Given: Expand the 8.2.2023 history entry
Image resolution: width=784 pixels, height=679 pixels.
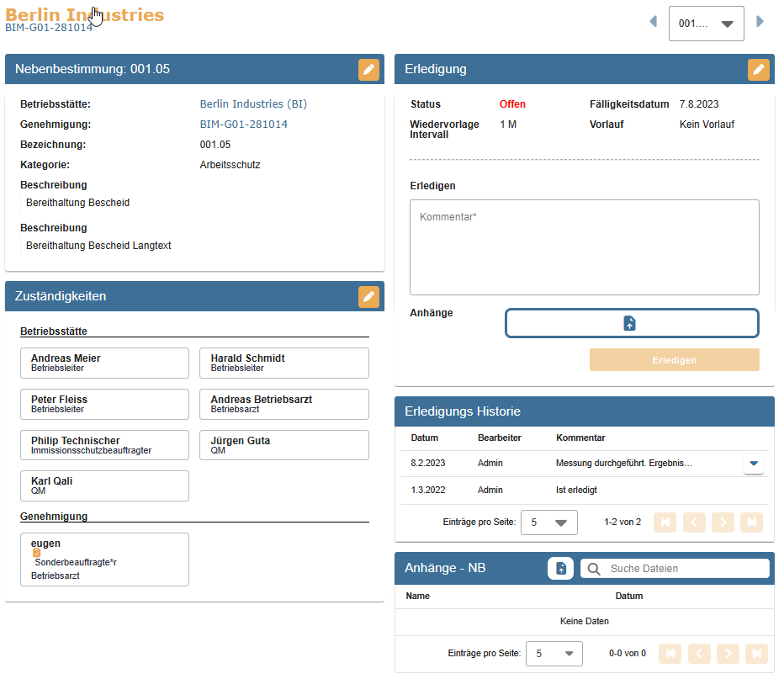Looking at the screenshot, I should click(x=754, y=464).
